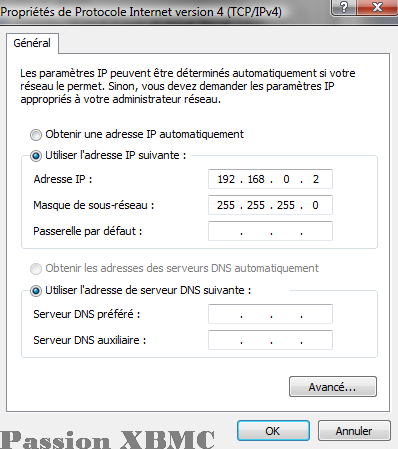Select Utiliser l'adresse IP suivante option

(36, 156)
